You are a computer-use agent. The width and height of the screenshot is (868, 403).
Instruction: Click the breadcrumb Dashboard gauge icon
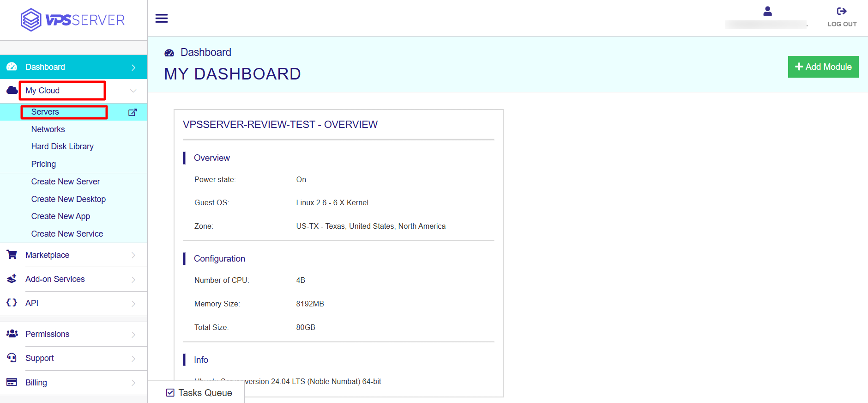[x=169, y=53]
